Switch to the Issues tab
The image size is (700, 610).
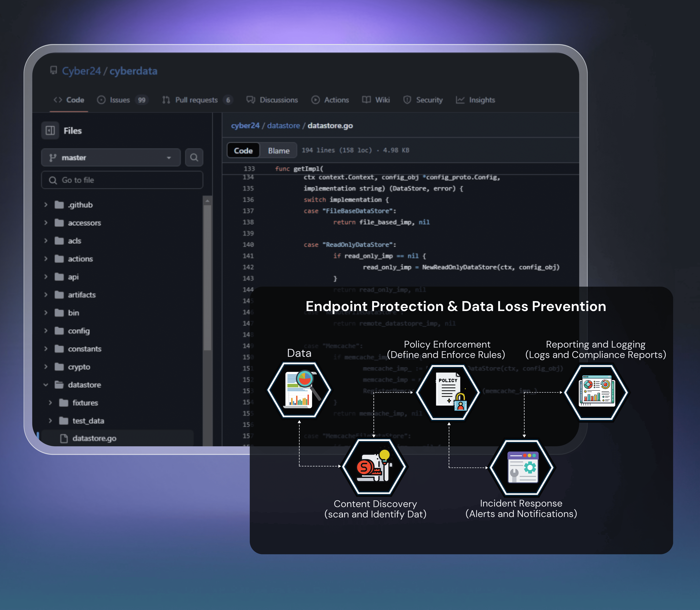click(x=119, y=100)
